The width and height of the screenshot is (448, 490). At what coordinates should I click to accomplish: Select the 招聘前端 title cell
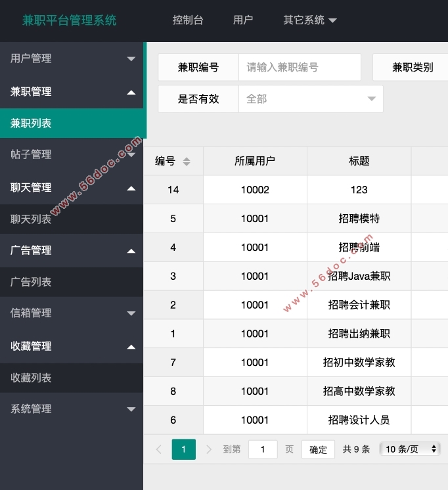click(x=359, y=247)
